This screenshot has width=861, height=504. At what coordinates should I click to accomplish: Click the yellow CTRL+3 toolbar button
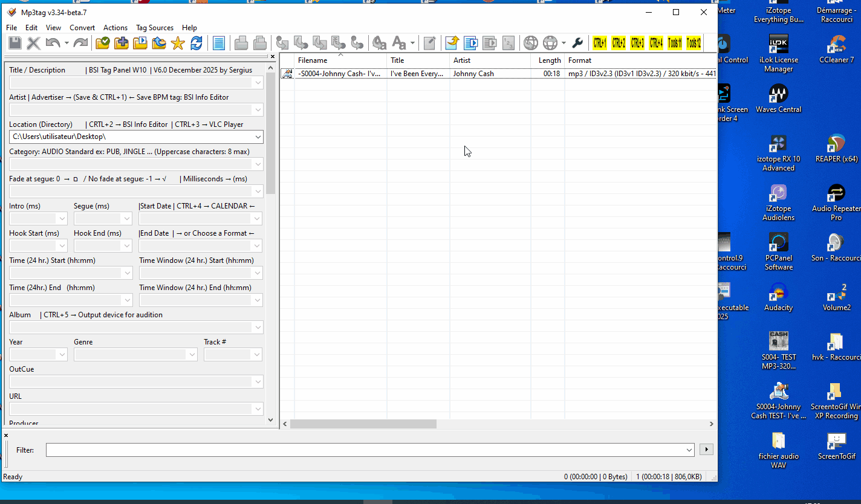[637, 43]
